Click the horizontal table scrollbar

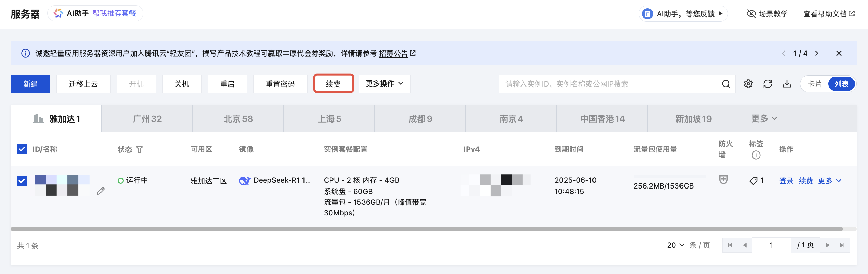click(427, 229)
